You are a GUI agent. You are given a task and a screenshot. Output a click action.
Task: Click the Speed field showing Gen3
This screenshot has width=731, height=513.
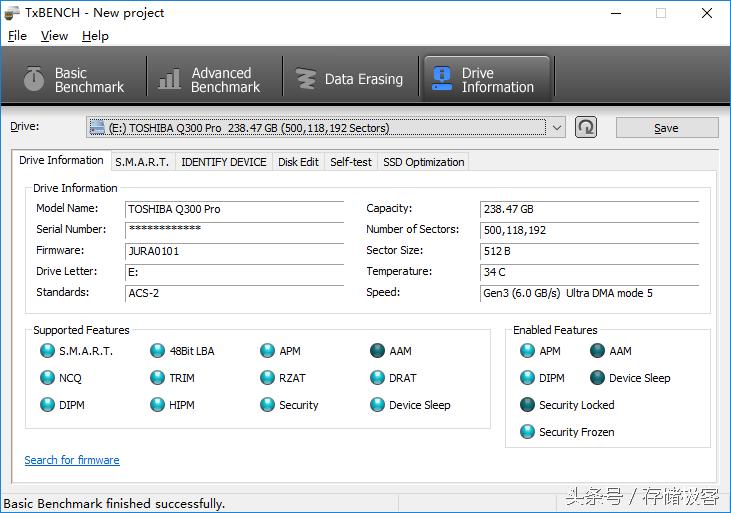(x=589, y=293)
